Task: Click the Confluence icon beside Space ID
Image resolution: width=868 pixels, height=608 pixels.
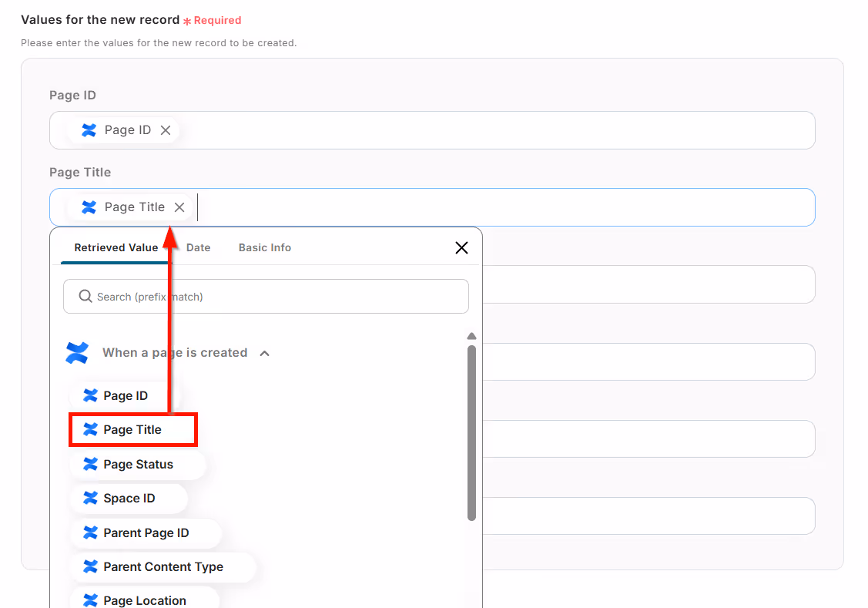Action: (x=90, y=498)
